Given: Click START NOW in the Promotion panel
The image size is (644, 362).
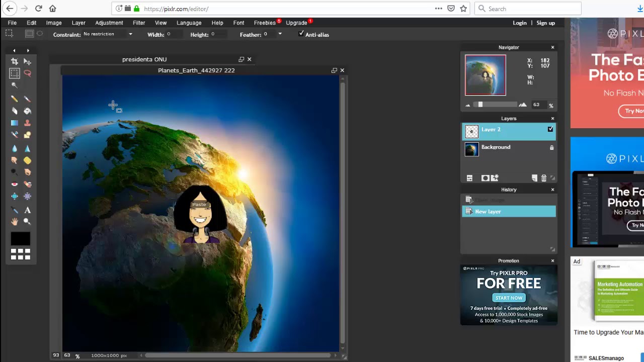Looking at the screenshot, I should 509,298.
